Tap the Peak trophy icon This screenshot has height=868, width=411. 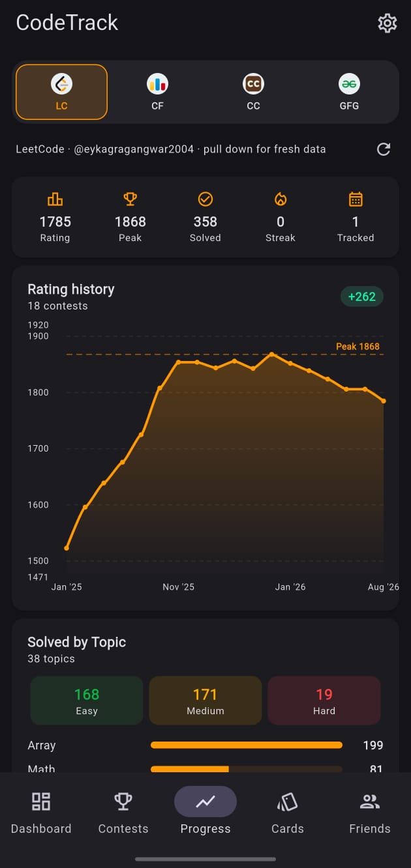tap(130, 199)
